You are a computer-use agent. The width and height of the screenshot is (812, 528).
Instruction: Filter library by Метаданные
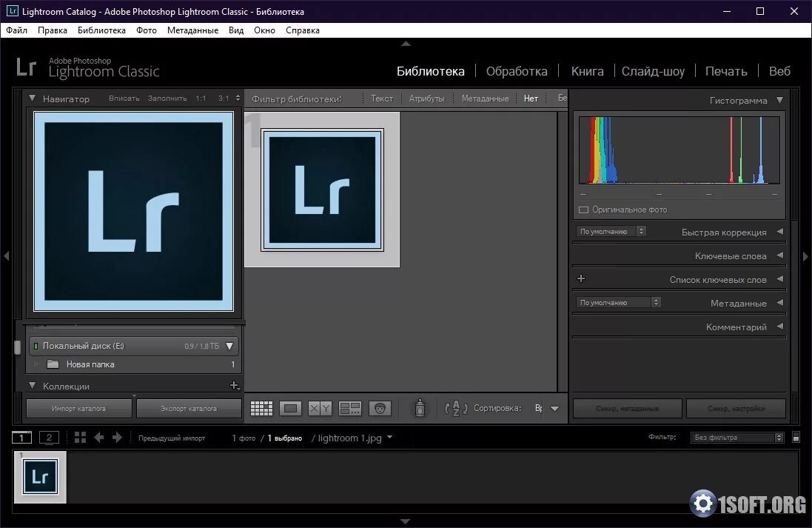click(x=486, y=98)
